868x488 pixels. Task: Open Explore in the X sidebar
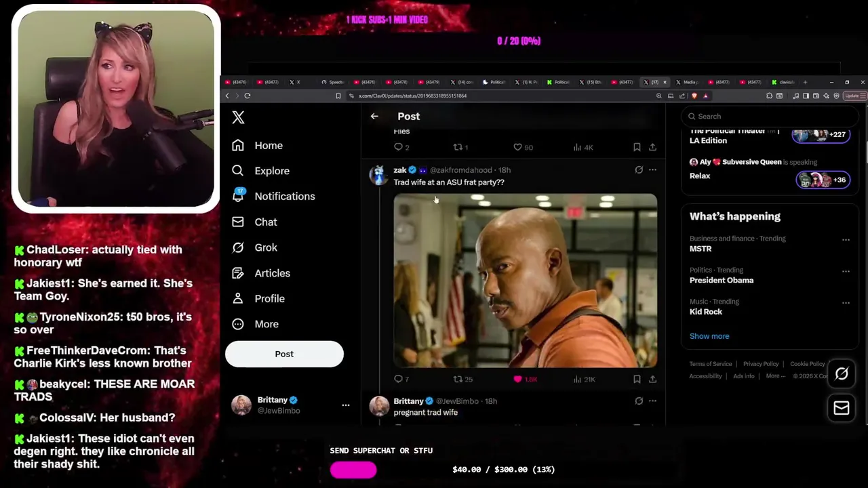(x=260, y=171)
